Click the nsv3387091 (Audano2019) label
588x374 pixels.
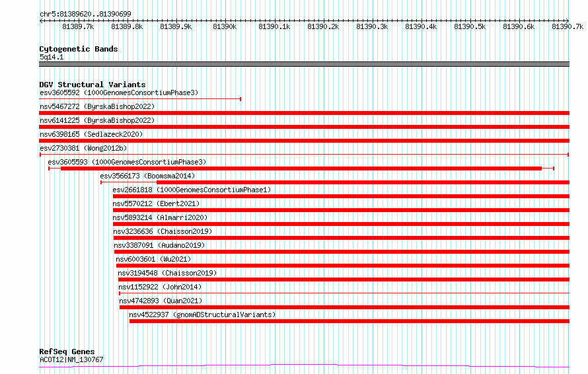point(159,245)
